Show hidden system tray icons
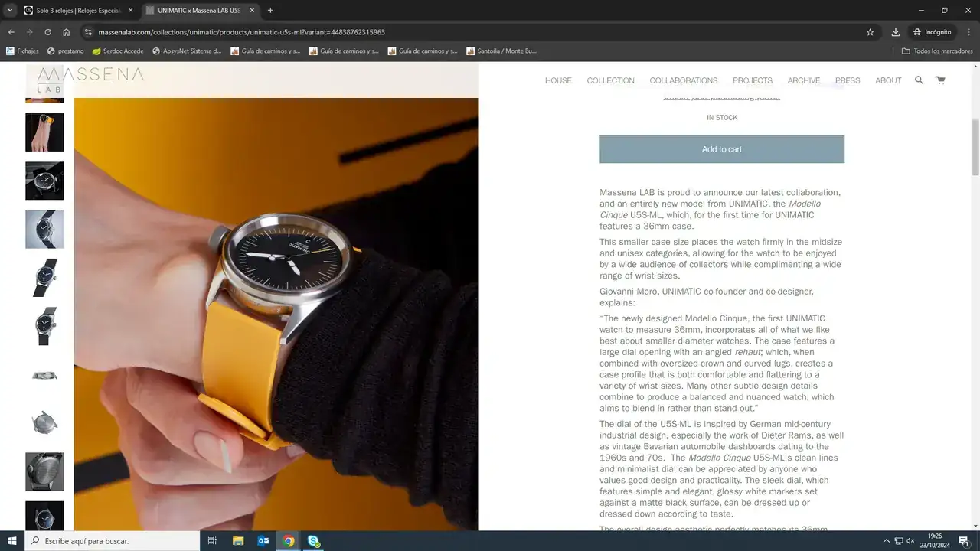Viewport: 980px width, 551px height. point(886,541)
